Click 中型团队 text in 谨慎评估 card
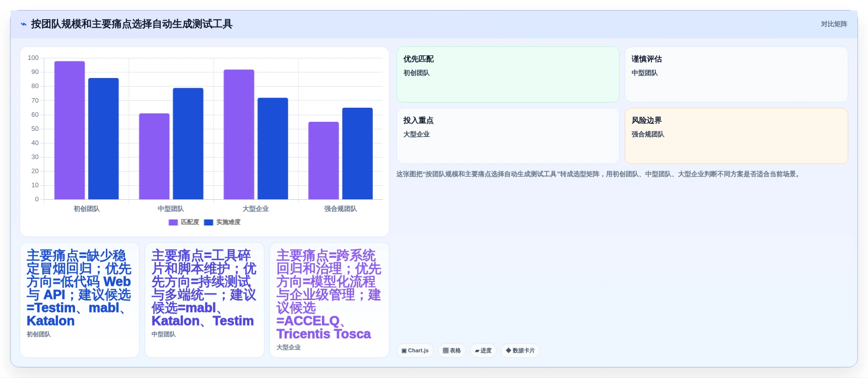Screen dimensions: 868x378 tap(644, 73)
